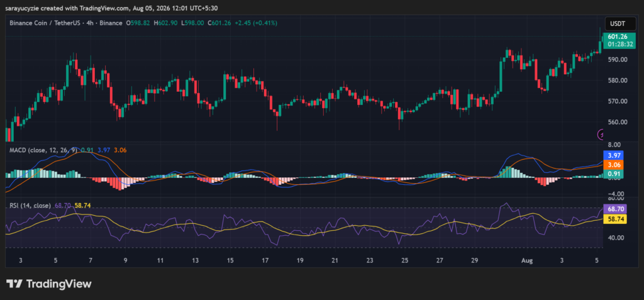Click the 560.00 price axis label

click(618, 122)
